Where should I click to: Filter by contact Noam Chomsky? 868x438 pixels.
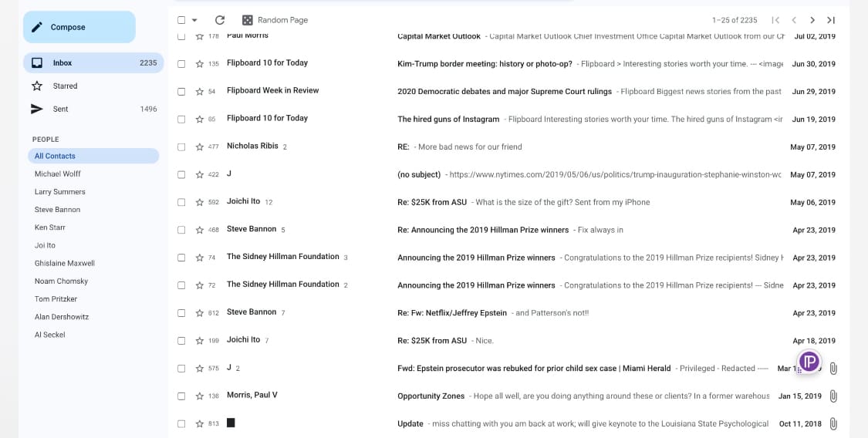point(61,281)
